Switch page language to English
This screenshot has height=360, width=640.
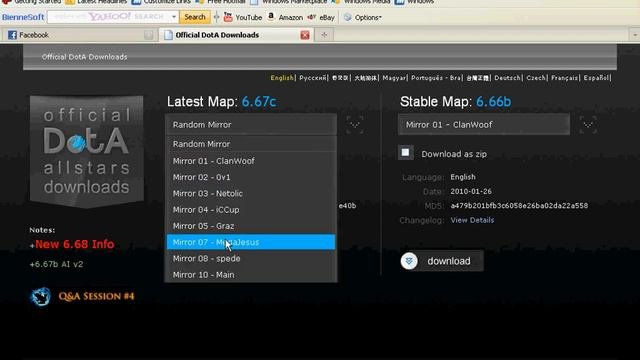point(282,78)
